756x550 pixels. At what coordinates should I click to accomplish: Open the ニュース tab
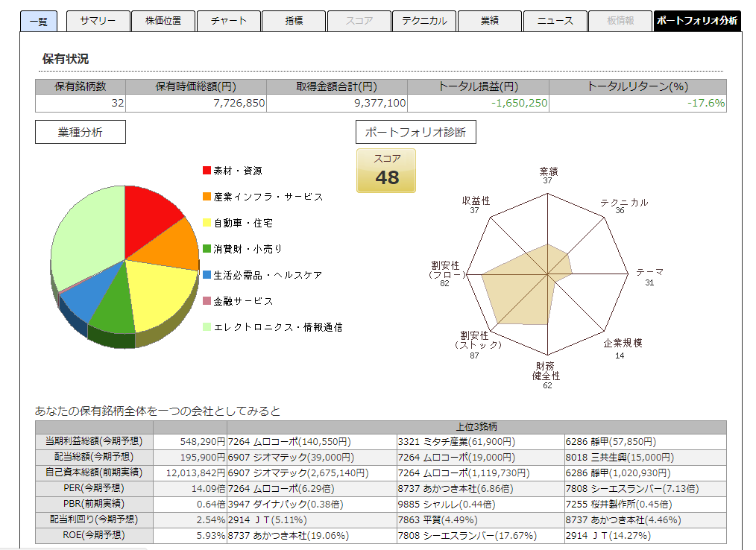[x=555, y=21]
